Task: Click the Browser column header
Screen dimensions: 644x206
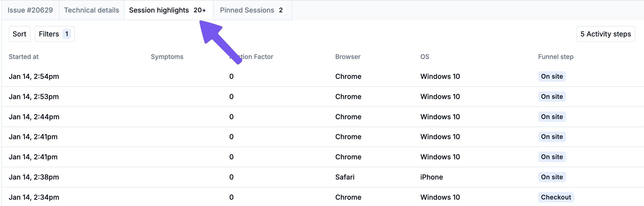Action: click(x=348, y=57)
